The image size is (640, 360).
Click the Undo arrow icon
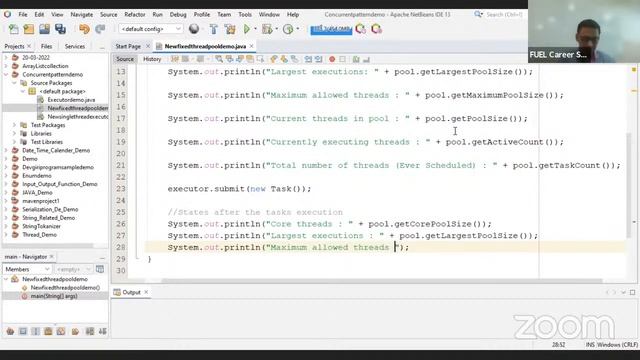84,29
